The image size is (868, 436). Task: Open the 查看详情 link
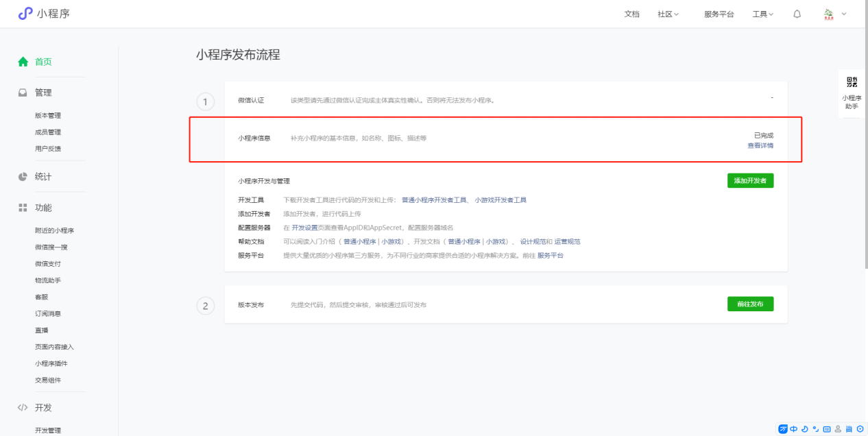760,145
